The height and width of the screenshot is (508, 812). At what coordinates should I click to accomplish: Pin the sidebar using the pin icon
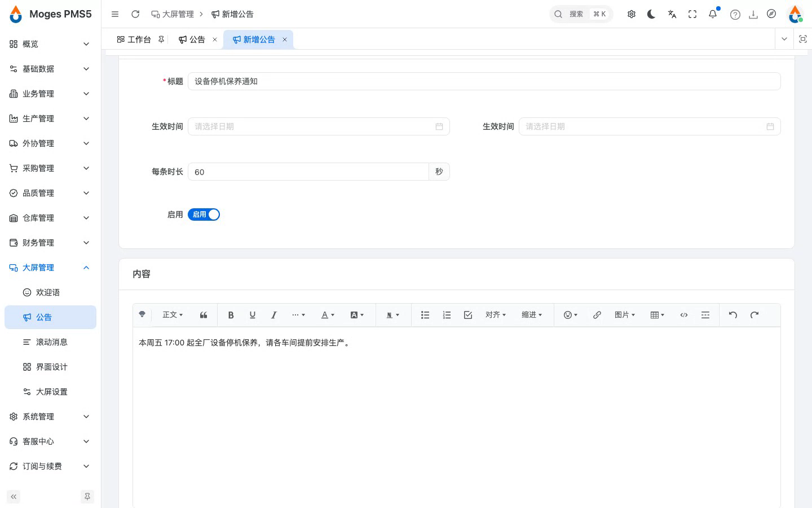tap(87, 497)
